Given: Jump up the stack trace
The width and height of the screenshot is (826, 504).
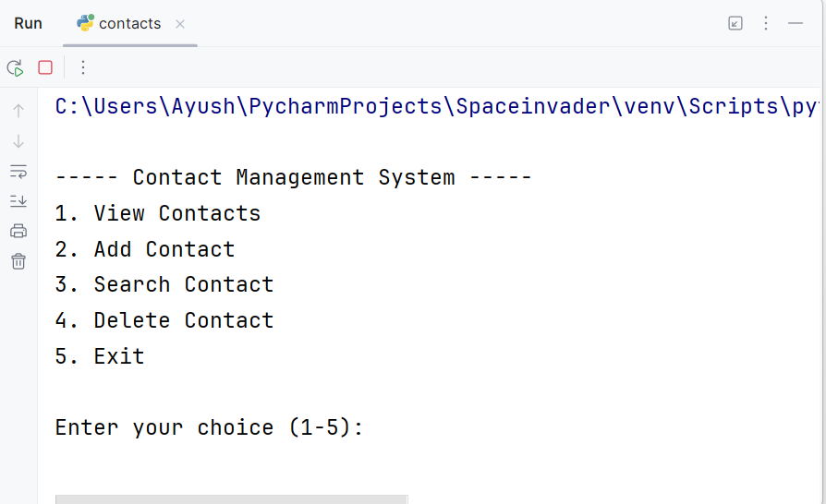Looking at the screenshot, I should click(18, 111).
